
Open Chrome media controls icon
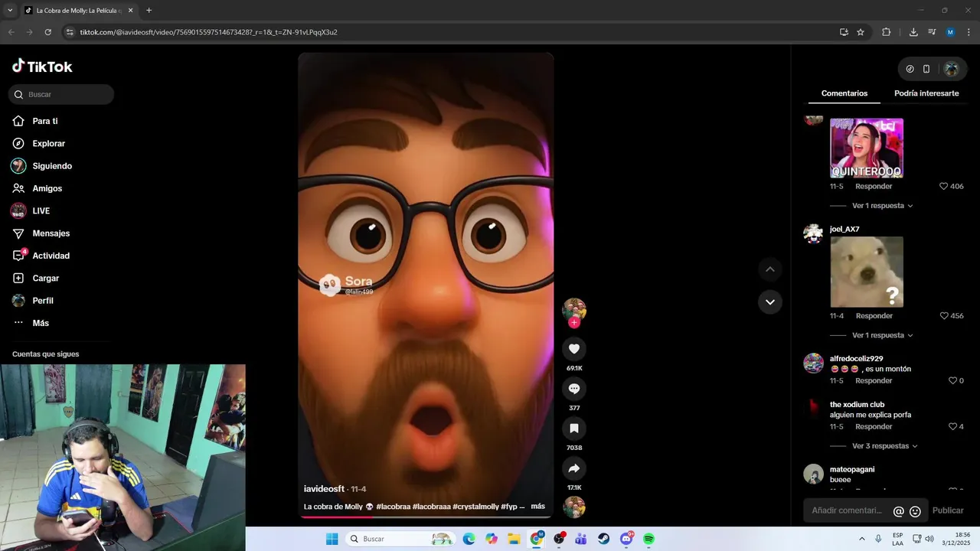click(932, 32)
